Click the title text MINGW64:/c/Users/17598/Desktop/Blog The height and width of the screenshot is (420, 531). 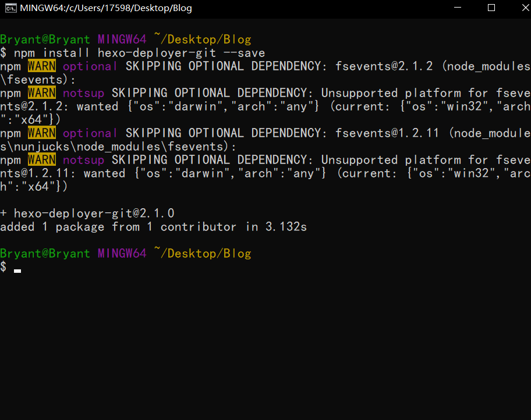(x=106, y=8)
